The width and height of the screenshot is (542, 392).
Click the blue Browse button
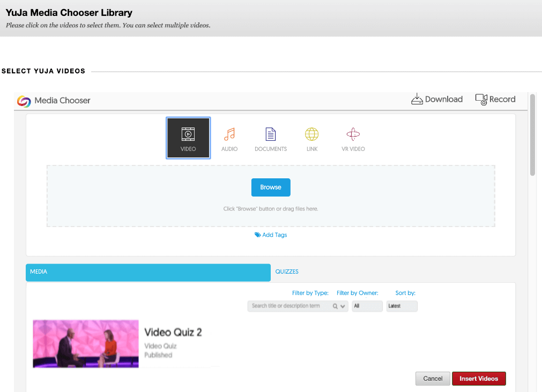[x=271, y=187]
